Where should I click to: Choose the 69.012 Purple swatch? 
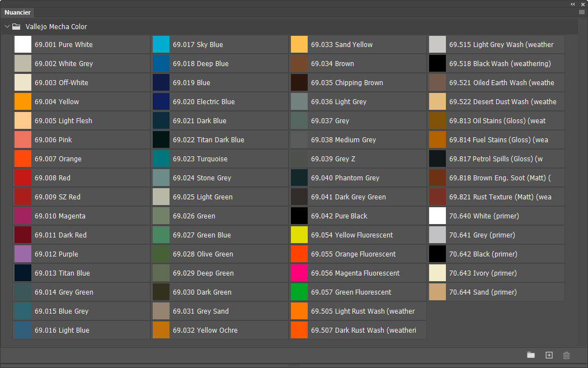coord(23,254)
